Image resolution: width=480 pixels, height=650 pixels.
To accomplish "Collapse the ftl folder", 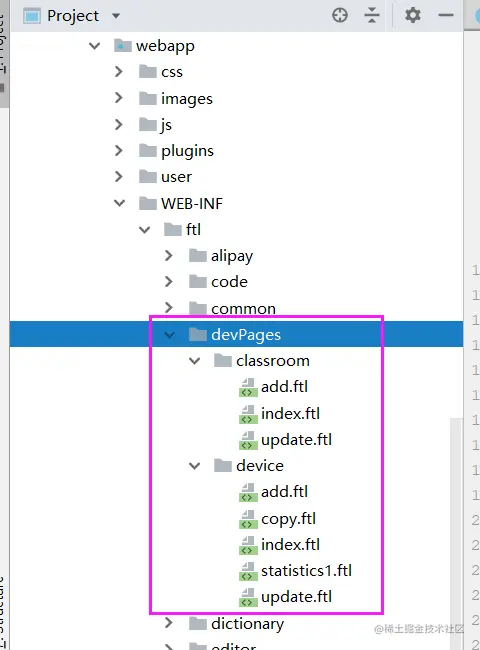I will 145,229.
